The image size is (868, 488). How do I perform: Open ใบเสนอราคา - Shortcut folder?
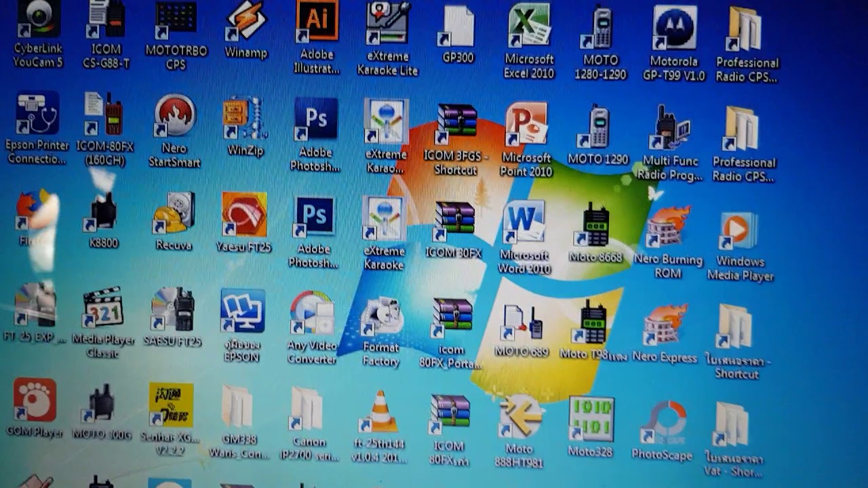[x=736, y=341]
